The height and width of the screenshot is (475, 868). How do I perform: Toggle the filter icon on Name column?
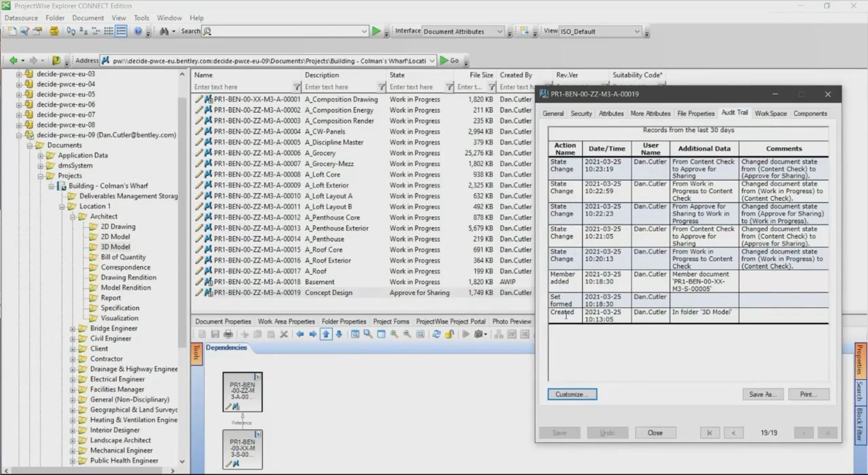[296, 87]
